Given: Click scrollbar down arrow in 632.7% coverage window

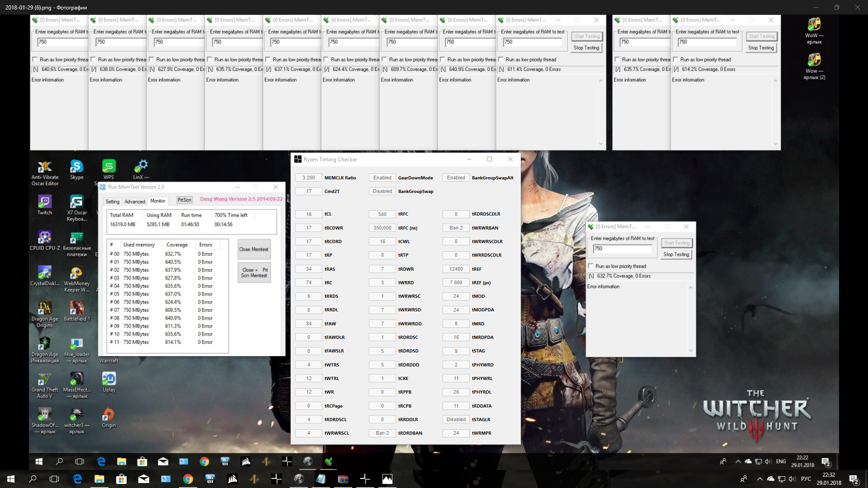Looking at the screenshot, I should click(x=690, y=351).
